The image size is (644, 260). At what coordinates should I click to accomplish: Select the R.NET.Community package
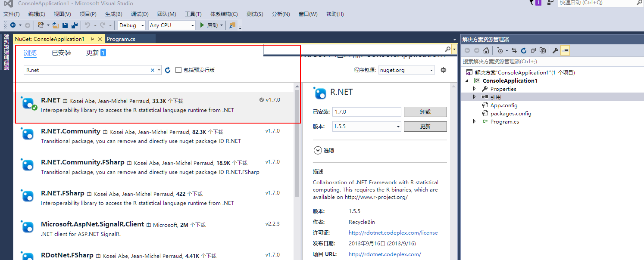[x=154, y=136]
